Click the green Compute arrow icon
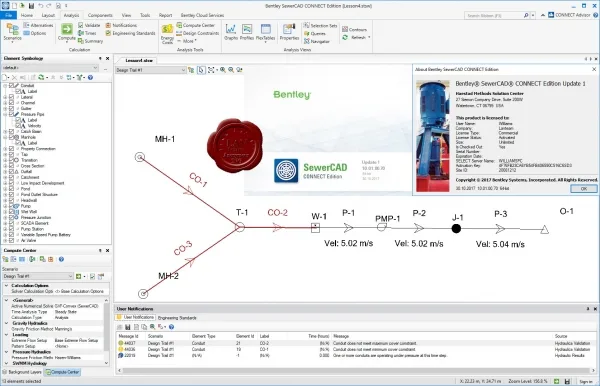 point(67,29)
